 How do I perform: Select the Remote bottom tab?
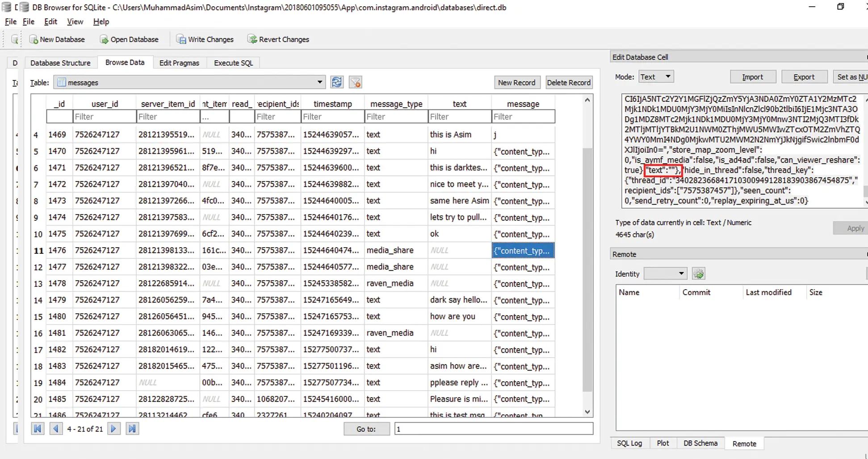tap(744, 443)
